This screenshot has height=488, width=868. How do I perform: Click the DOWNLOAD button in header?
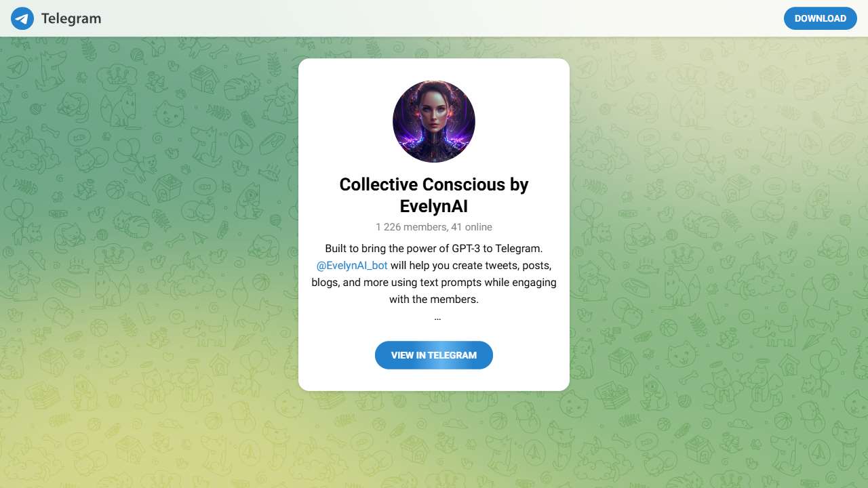point(821,18)
